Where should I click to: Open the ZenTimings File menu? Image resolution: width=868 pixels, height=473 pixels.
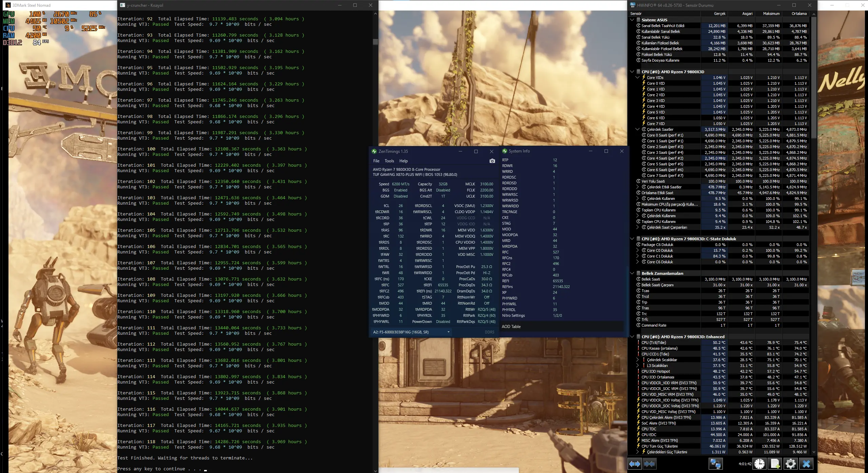pos(376,161)
